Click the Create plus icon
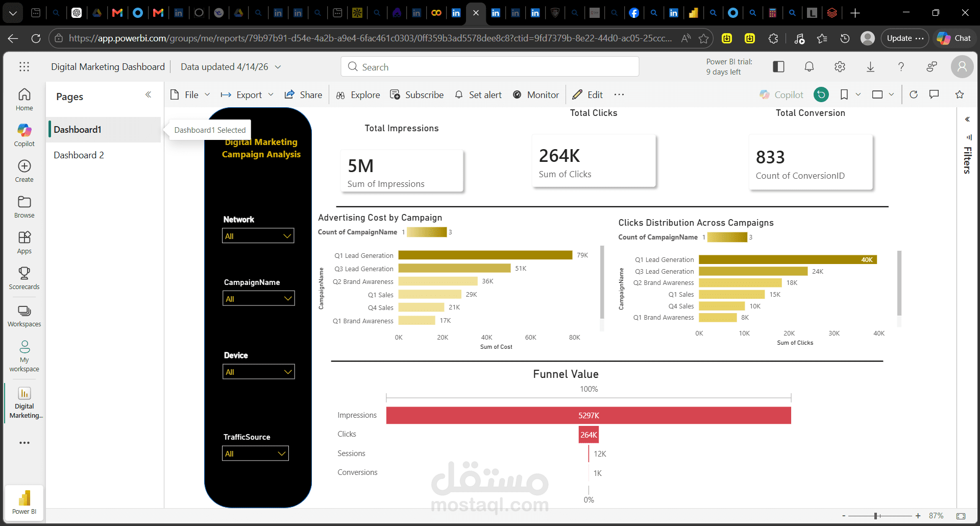This screenshot has height=526, width=980. click(24, 166)
